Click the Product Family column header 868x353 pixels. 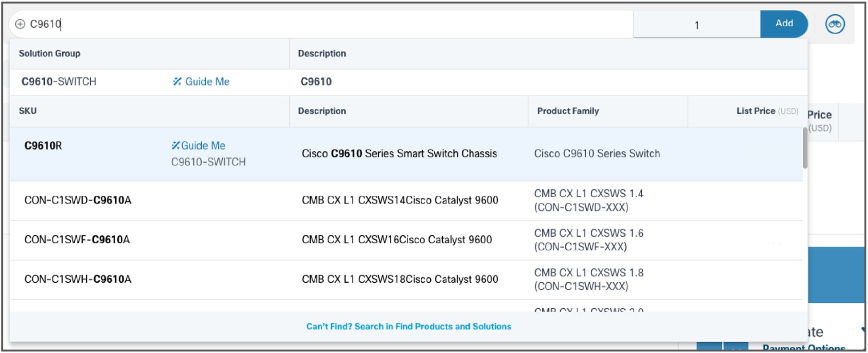(x=568, y=111)
